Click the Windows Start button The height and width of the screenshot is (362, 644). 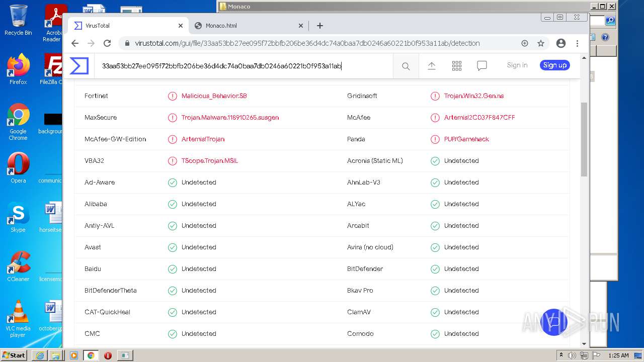click(x=14, y=355)
